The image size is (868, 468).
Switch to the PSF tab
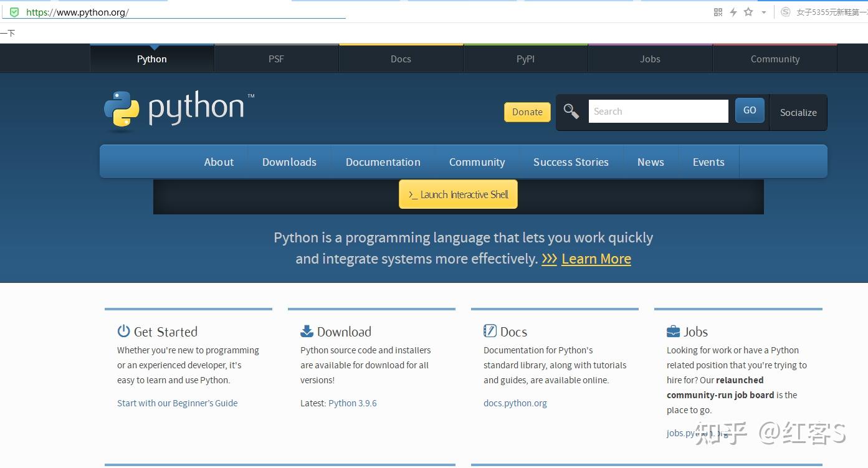coord(276,59)
